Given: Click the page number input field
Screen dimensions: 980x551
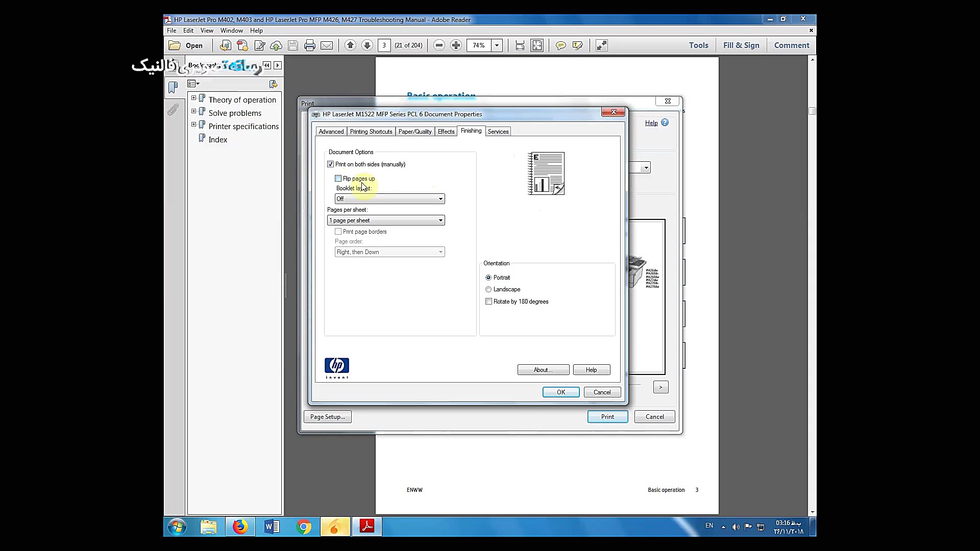Looking at the screenshot, I should pos(384,45).
